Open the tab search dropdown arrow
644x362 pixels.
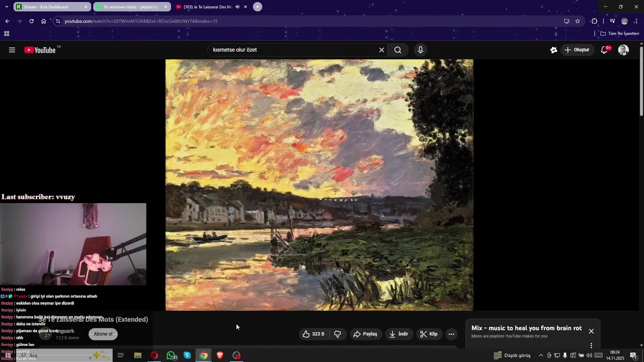pos(6,7)
